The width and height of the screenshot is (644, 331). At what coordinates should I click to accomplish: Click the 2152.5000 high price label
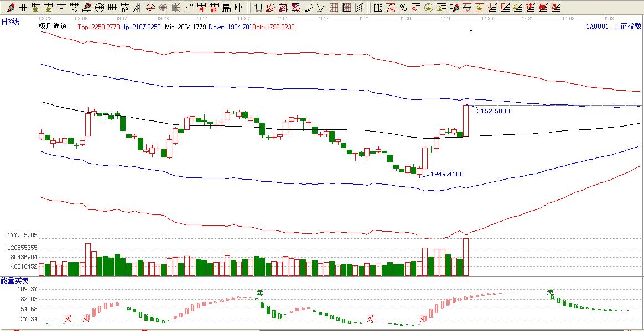(x=493, y=111)
